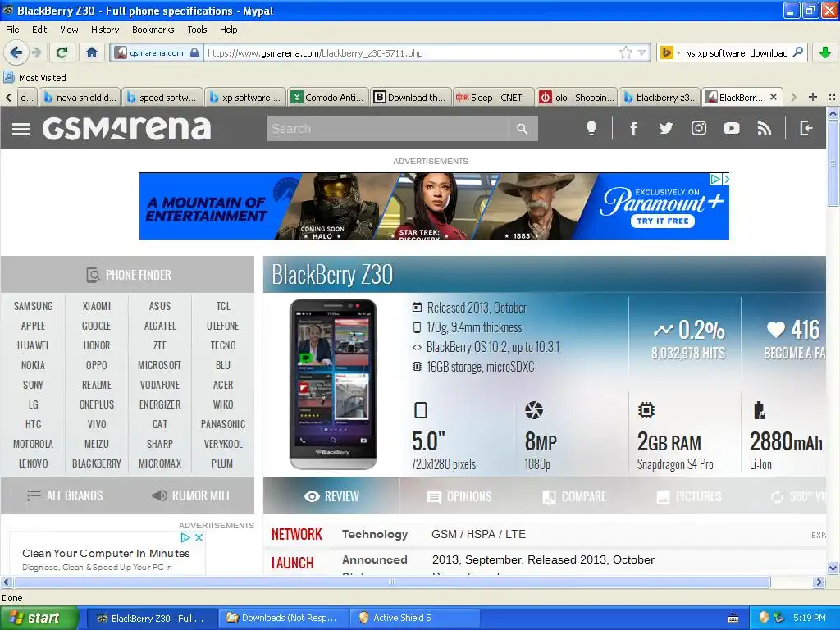Click the login icon in site header
The image size is (840, 630).
[806, 128]
